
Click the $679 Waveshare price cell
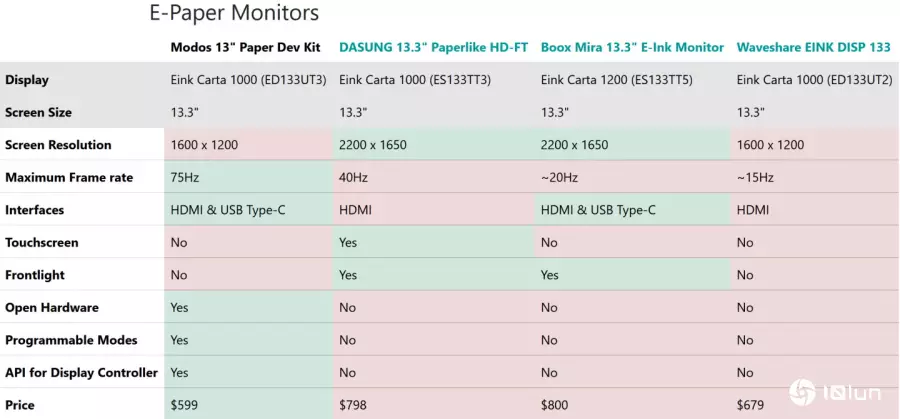click(x=815, y=405)
